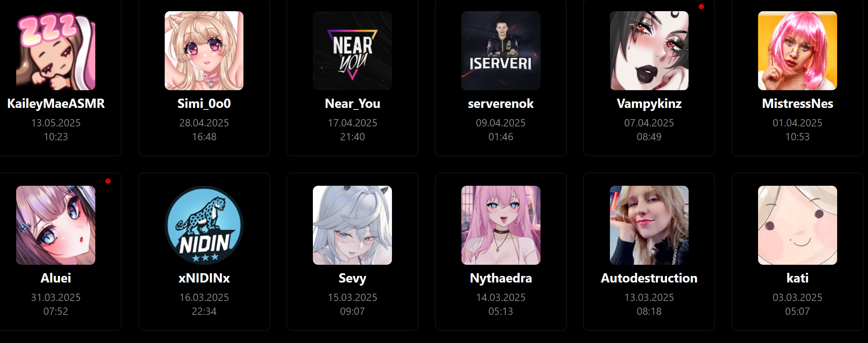
Task: Select Aluei's anime avatar image
Action: tap(56, 225)
